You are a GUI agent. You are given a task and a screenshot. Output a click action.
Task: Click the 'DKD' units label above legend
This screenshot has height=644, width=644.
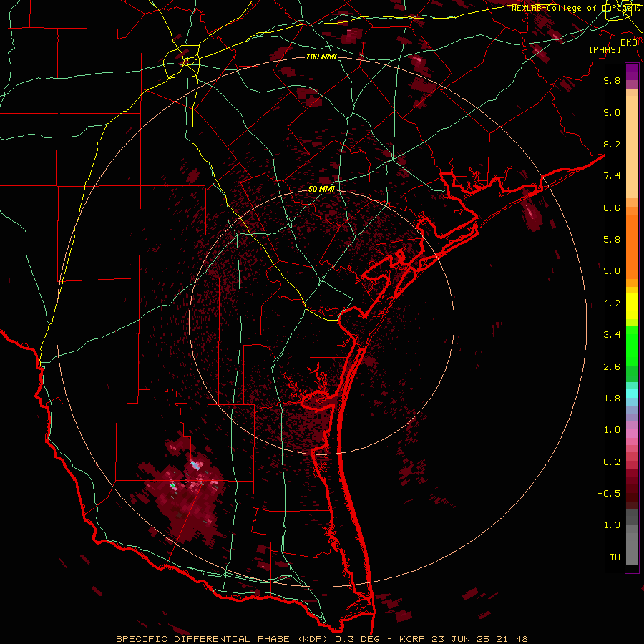pos(629,43)
